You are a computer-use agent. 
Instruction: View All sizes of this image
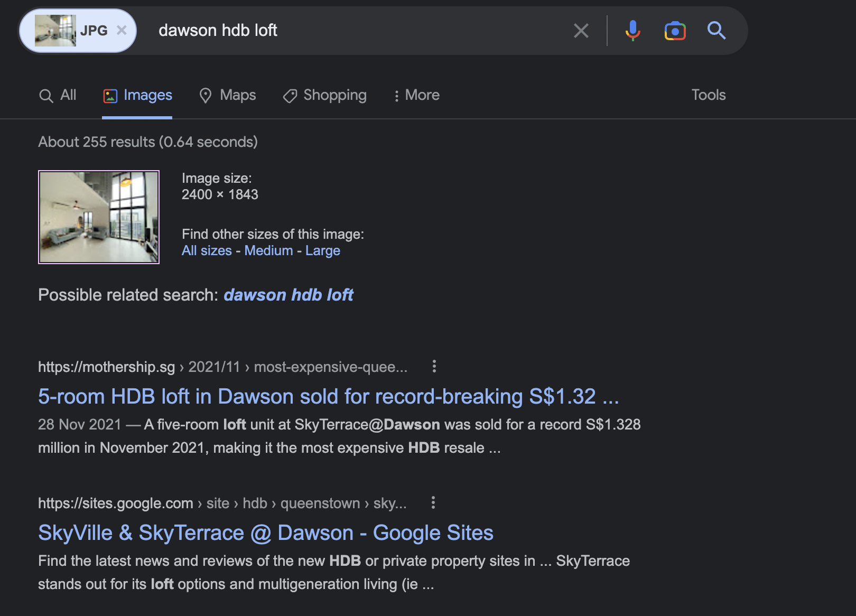tap(207, 250)
